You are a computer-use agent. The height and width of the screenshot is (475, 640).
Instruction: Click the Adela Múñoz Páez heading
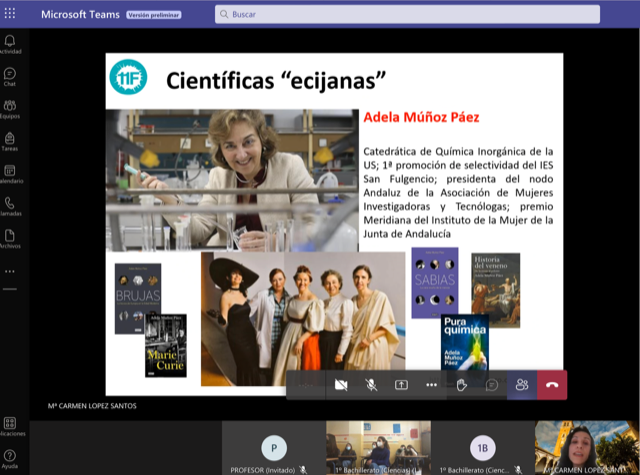(421, 118)
